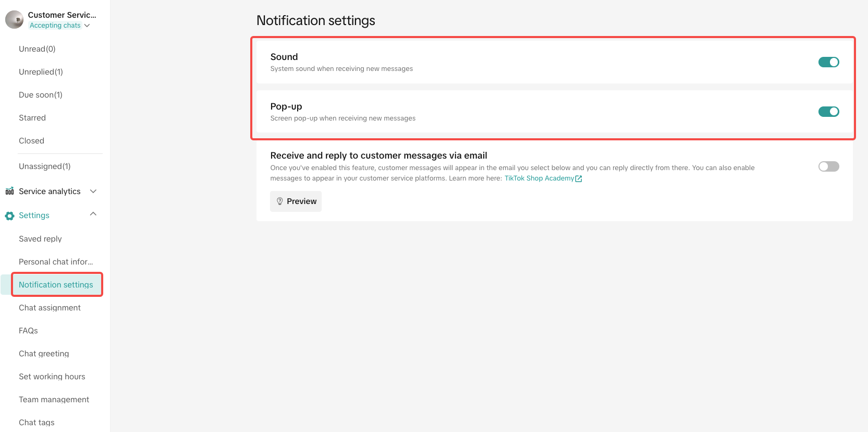The image size is (868, 432).
Task: Enable receive and reply via email toggle
Action: pos(828,166)
